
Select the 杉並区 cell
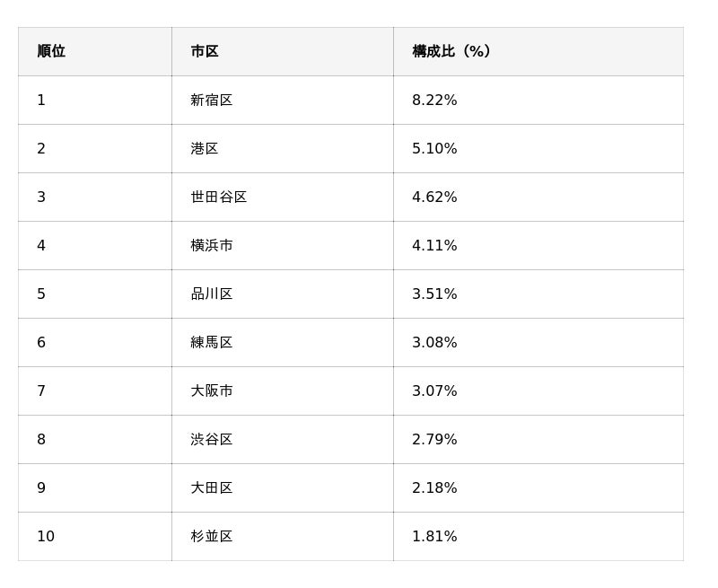pyautogui.click(x=212, y=537)
